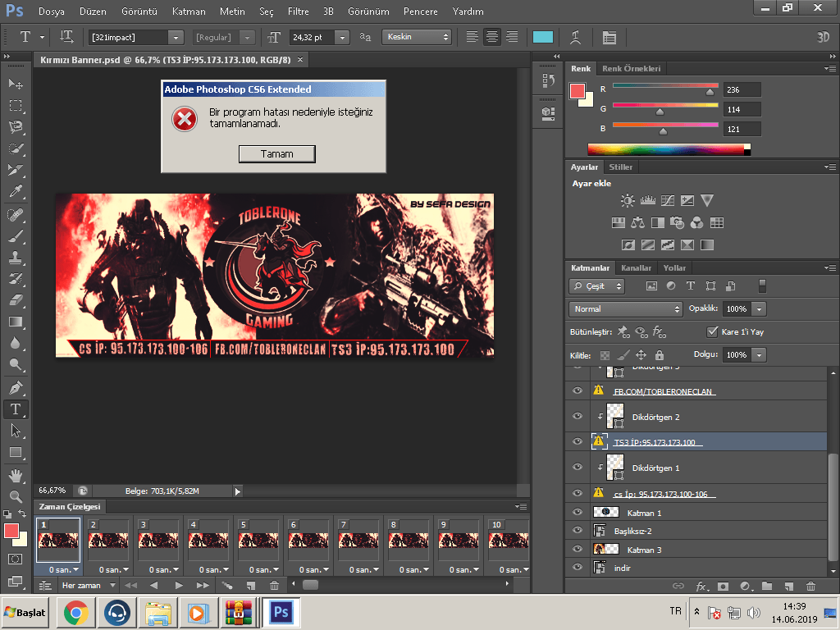This screenshot has height=630, width=840.
Task: Select the Hand tool
Action: (x=16, y=475)
